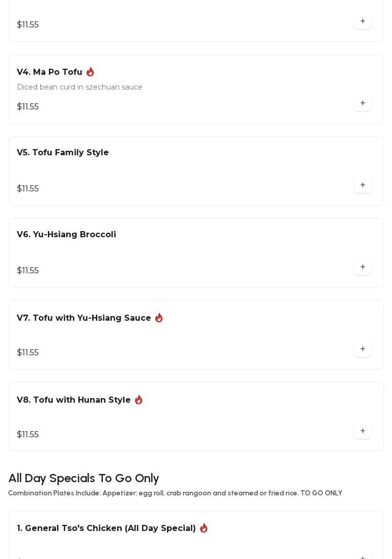Open General Tso's Chicken All Day Special

coord(106,528)
